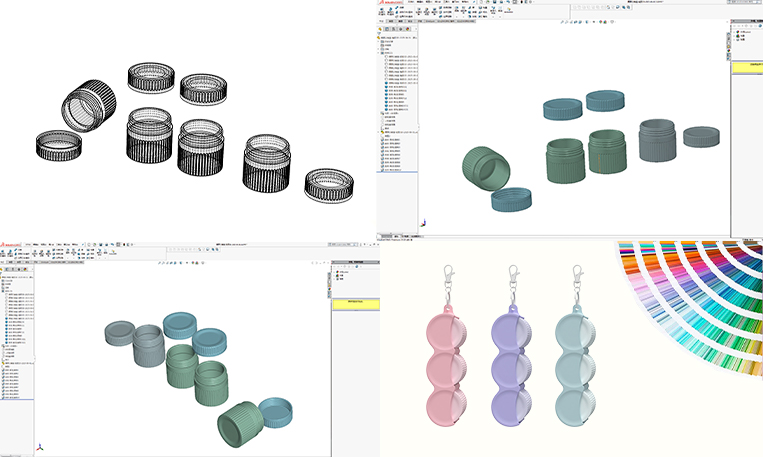
Task: Click the search field in the top-right window title bar
Action: point(745,2)
